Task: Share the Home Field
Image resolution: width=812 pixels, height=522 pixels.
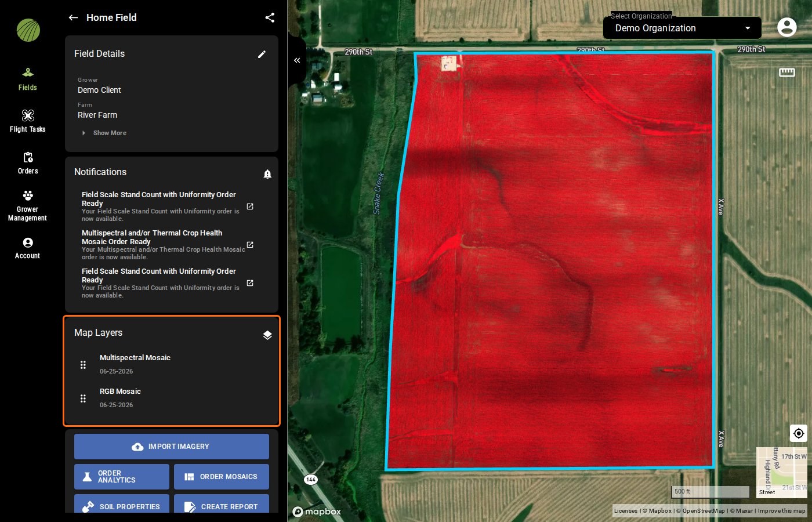Action: click(270, 17)
